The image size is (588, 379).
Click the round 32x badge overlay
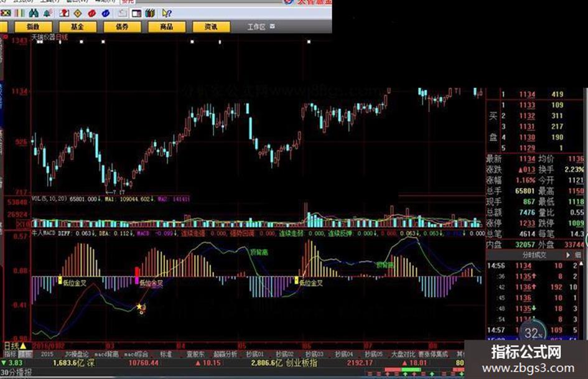click(x=533, y=332)
